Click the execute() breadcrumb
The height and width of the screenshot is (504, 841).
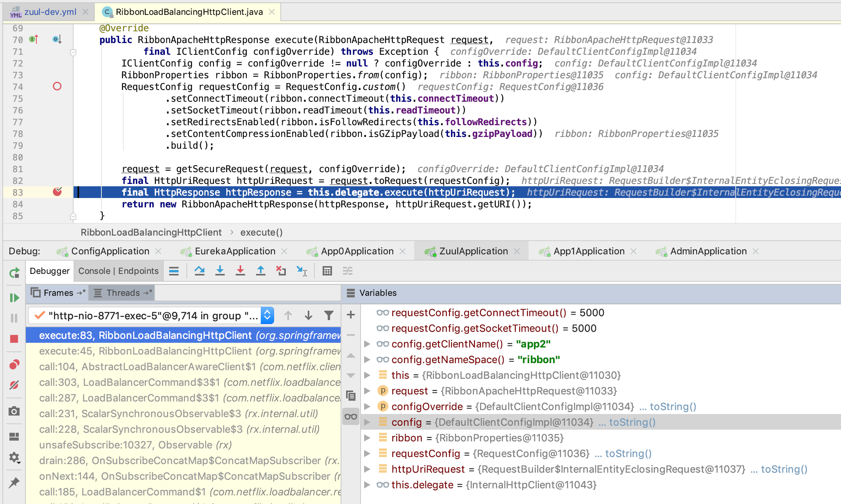pyautogui.click(x=262, y=232)
